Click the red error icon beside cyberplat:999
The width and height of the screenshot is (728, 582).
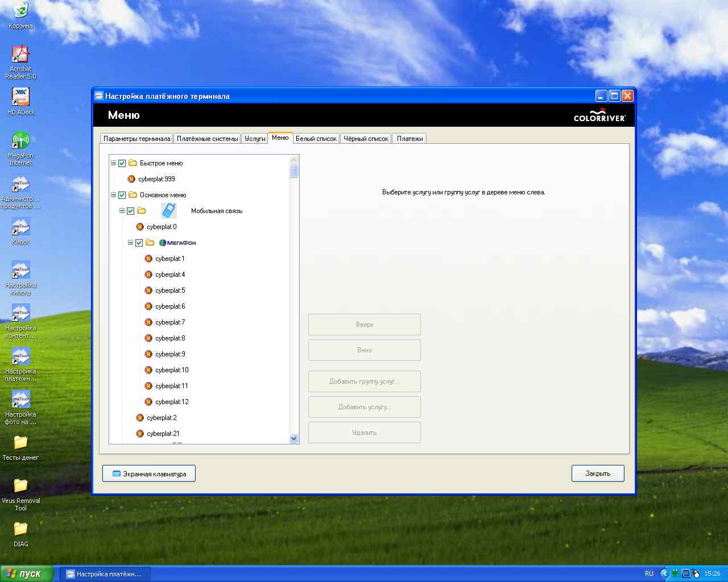131,179
